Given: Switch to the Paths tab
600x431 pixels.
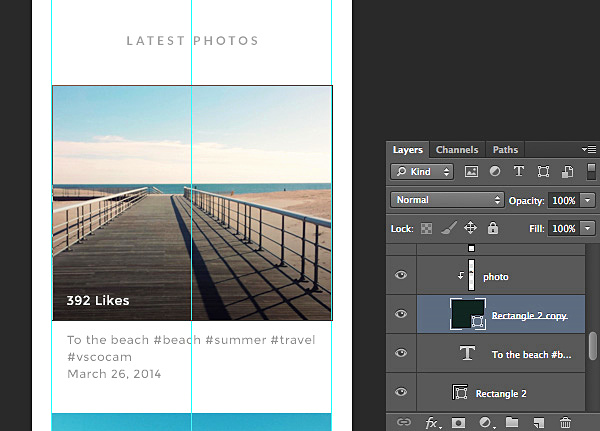Looking at the screenshot, I should click(x=505, y=150).
